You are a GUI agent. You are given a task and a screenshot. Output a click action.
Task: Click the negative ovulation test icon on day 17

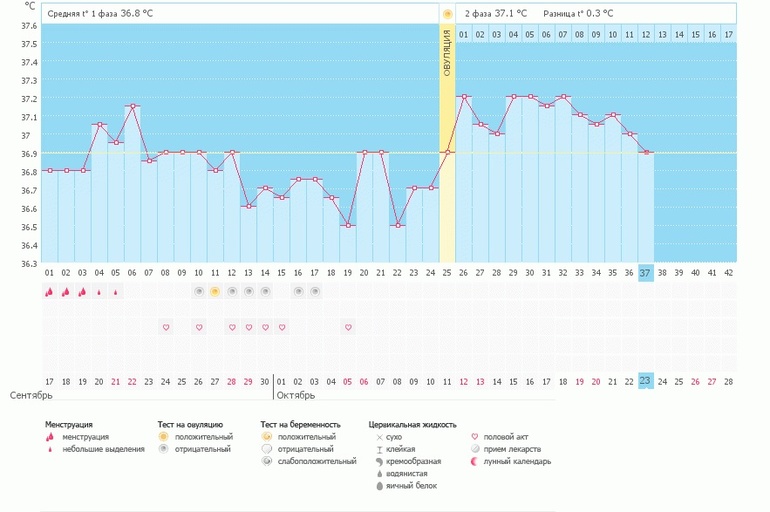315,292
